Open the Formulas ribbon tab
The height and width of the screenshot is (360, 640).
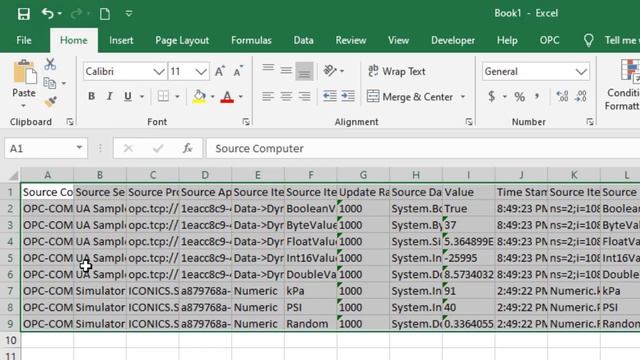251,40
